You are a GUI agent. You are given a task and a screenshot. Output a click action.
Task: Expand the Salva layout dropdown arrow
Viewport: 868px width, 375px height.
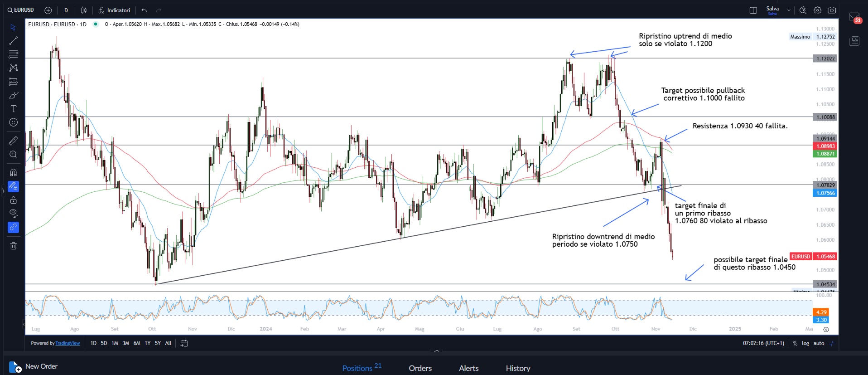click(789, 10)
